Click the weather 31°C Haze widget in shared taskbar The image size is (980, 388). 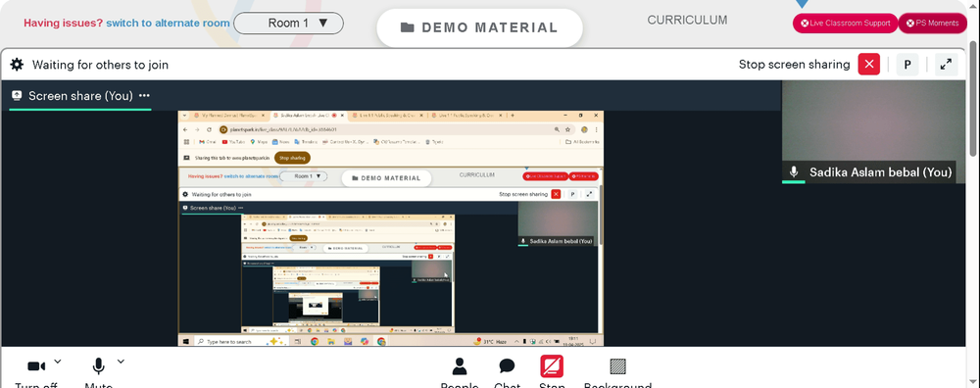click(489, 341)
